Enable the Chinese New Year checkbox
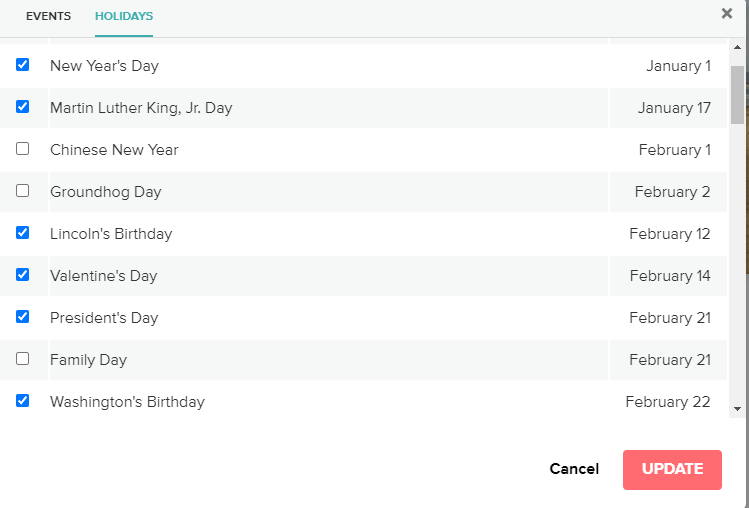Viewport: 749px width, 508px height. coord(22,149)
